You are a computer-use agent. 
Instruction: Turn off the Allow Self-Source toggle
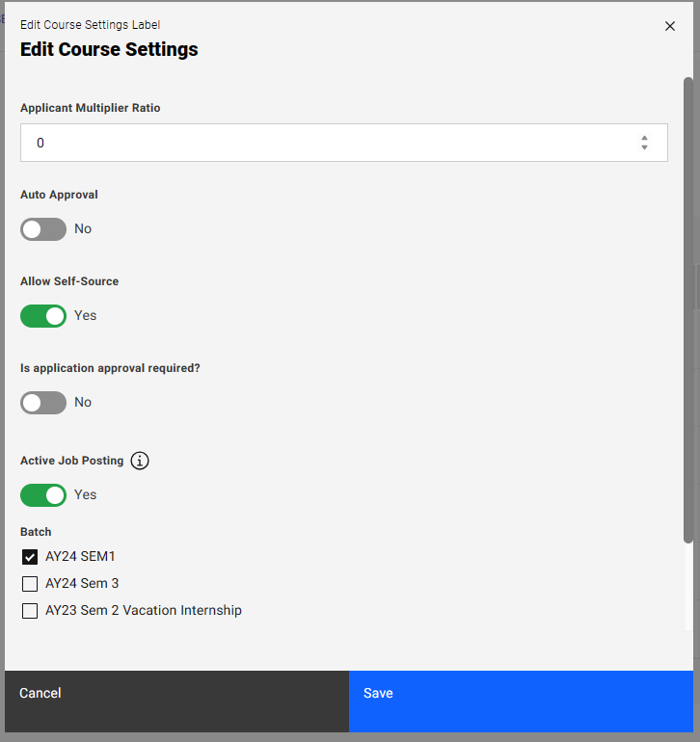(43, 316)
